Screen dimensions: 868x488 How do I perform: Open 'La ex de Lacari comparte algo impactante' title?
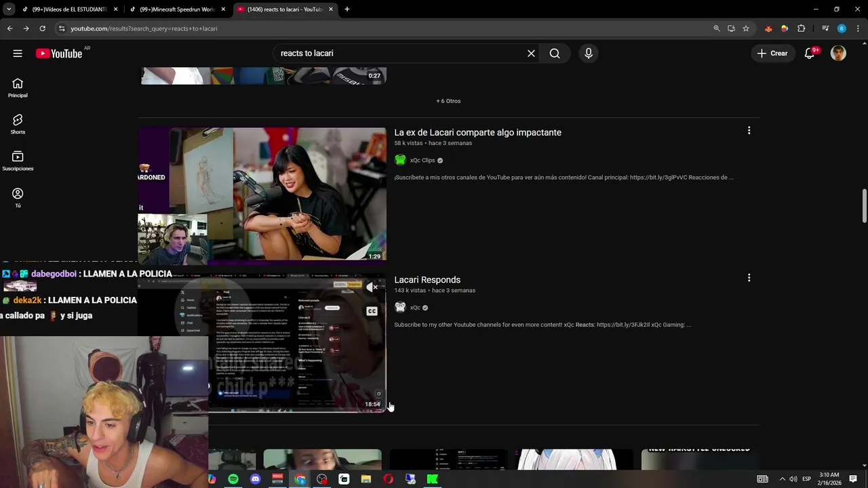478,133
